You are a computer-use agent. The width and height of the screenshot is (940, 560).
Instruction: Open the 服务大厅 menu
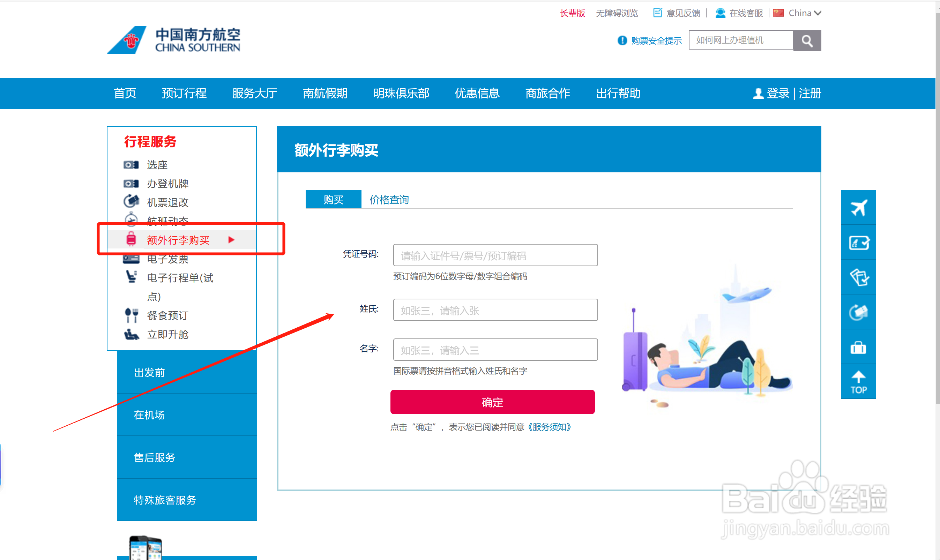tap(254, 93)
